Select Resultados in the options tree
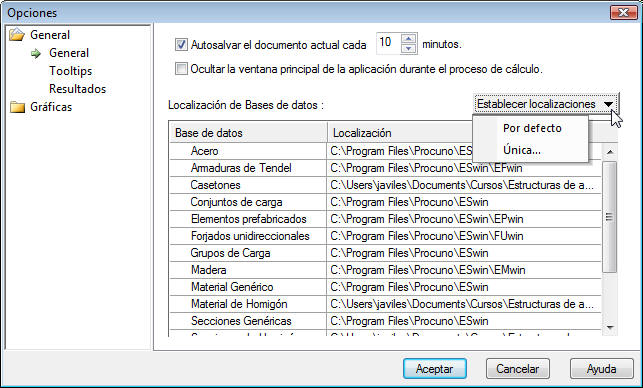Viewport: 643px width, 388px height. tap(78, 89)
